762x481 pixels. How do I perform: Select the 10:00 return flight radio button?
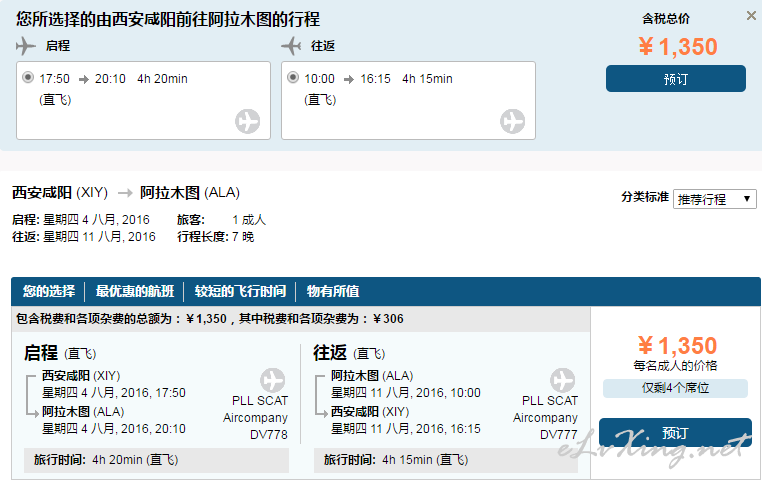tap(293, 77)
